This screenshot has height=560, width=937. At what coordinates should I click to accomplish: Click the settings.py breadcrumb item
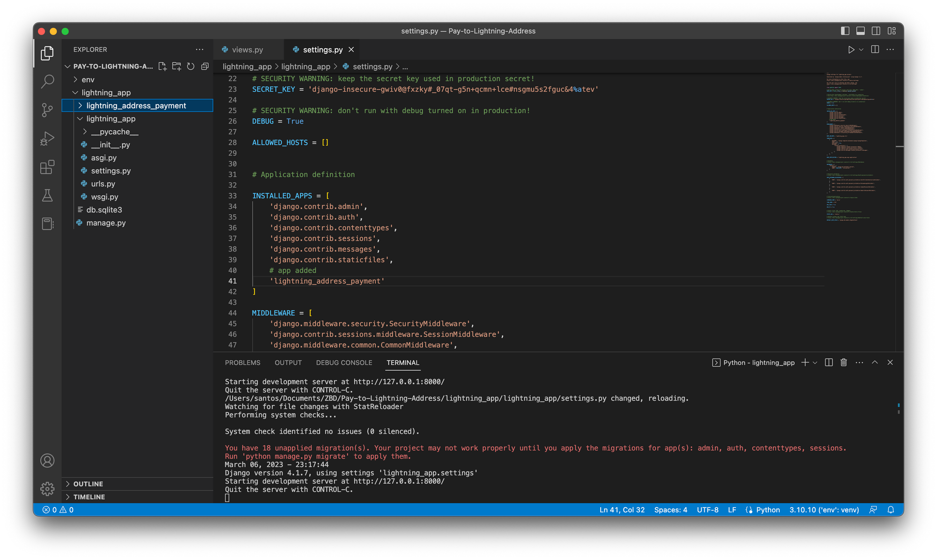coord(372,66)
